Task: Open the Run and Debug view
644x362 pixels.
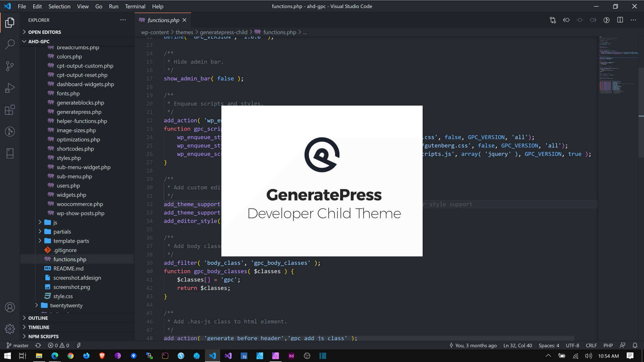Action: pos(10,88)
